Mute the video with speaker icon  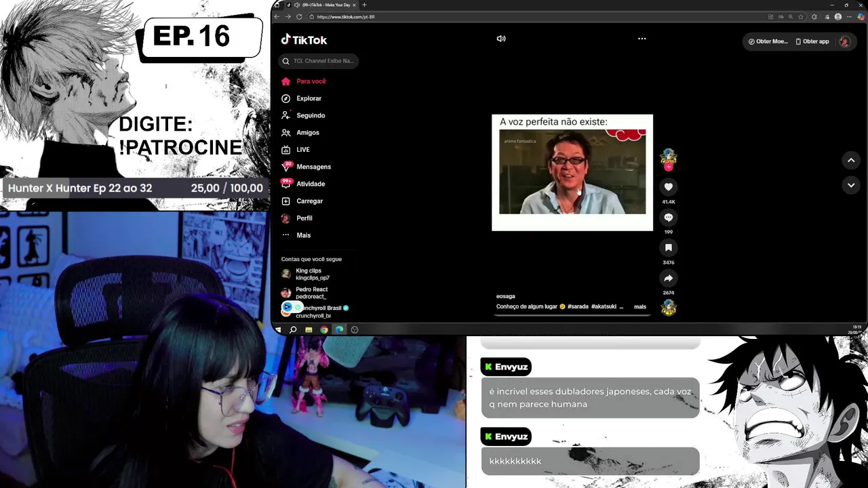[x=501, y=39]
